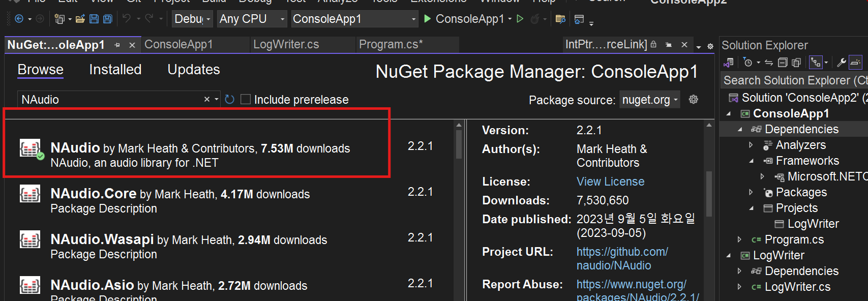The height and width of the screenshot is (301, 868).
Task: Click the Report Abuse nuget.org link
Action: tap(638, 291)
